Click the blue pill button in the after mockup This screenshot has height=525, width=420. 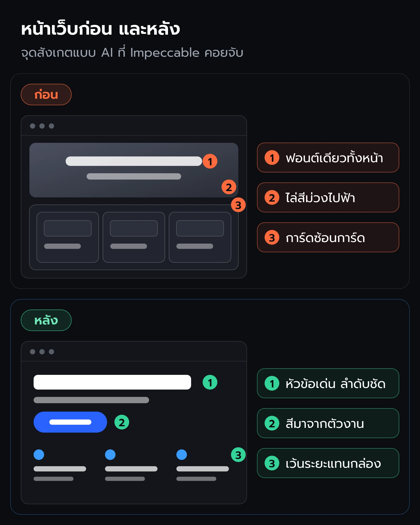pos(70,422)
